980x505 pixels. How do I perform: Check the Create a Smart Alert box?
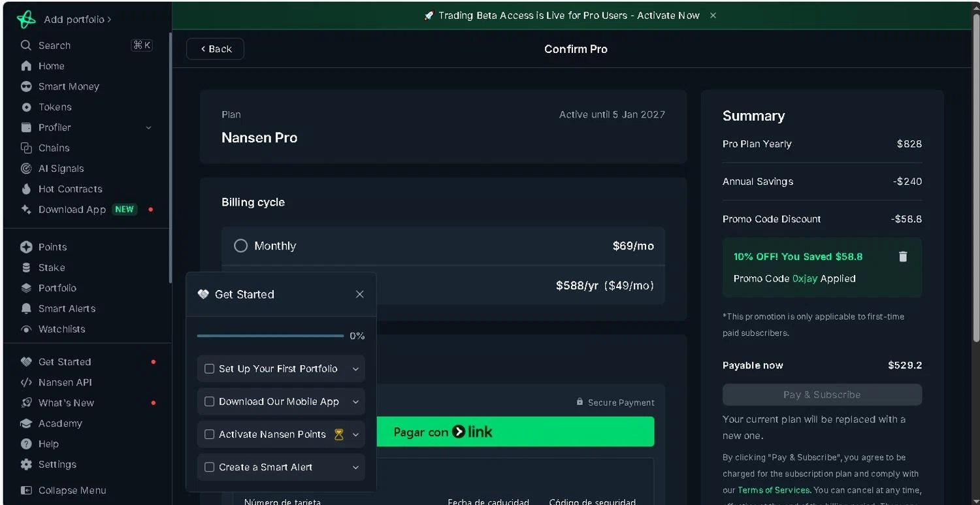click(x=209, y=467)
